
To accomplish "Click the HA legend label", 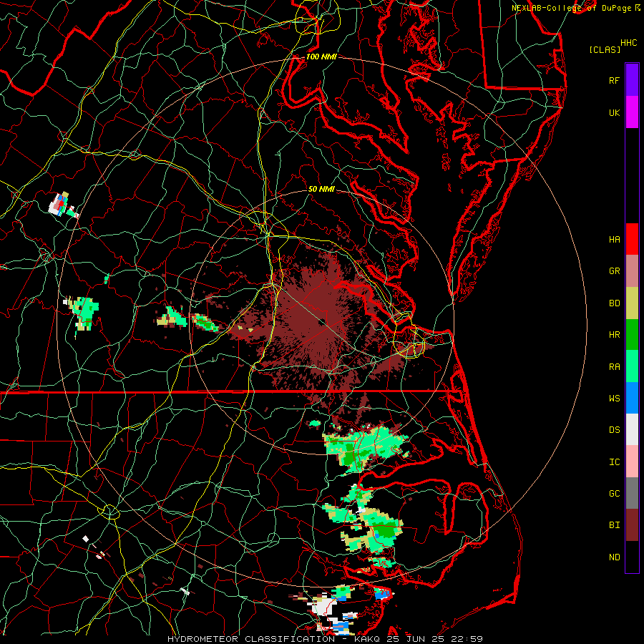I will [614, 239].
